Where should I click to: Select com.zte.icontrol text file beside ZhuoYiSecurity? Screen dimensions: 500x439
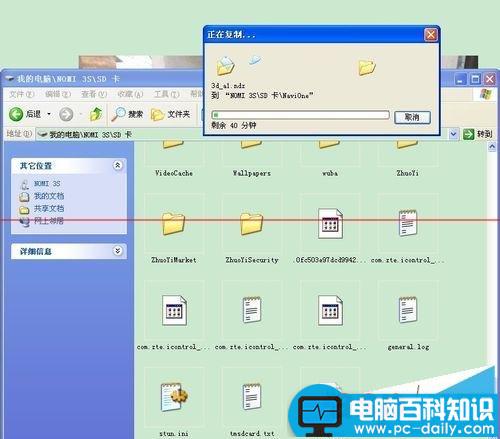point(408,223)
